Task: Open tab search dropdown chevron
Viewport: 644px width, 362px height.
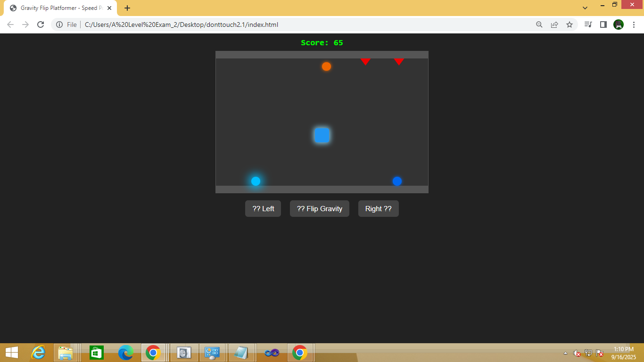Action: pyautogui.click(x=585, y=8)
